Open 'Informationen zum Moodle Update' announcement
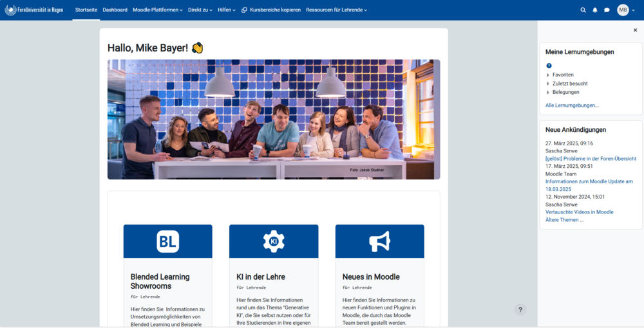The image size is (644, 328). [589, 185]
